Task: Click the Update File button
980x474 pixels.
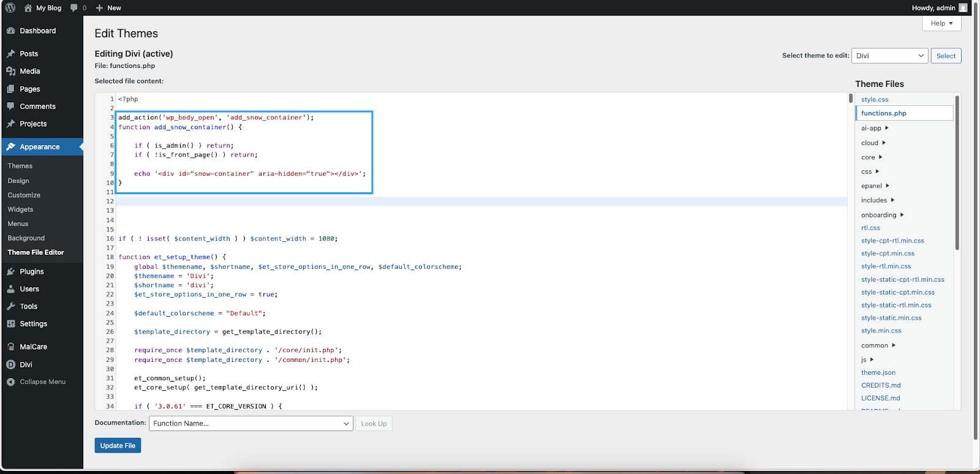Action: click(118, 445)
